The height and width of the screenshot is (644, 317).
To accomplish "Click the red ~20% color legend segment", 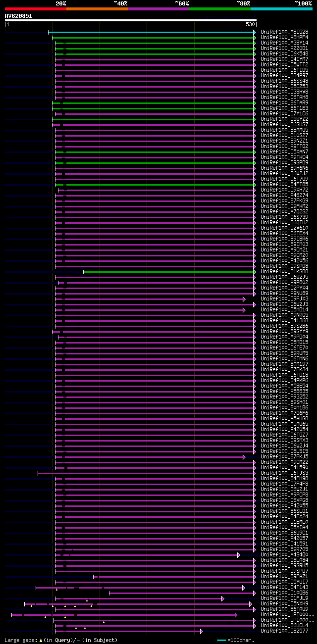I will [x=36, y=9].
